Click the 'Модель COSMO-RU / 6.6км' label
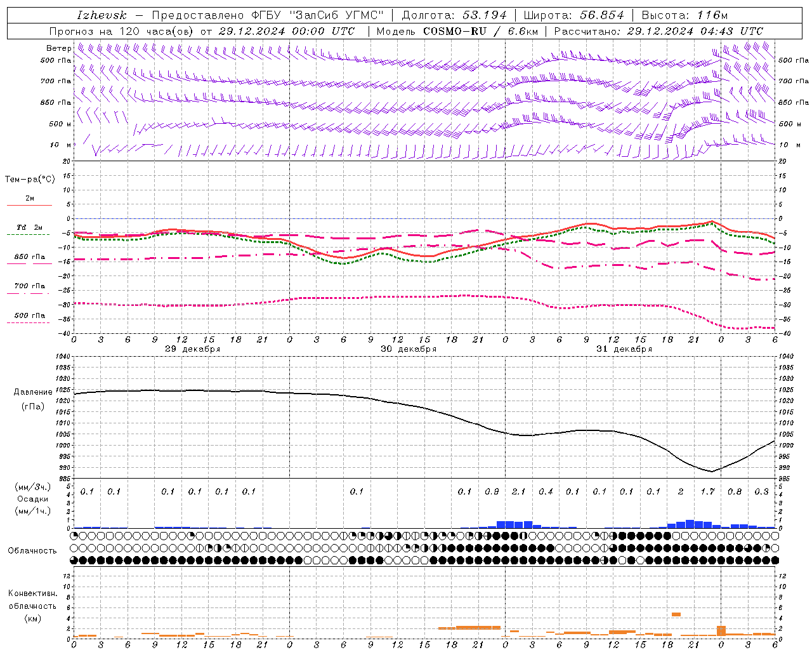 tap(457, 31)
